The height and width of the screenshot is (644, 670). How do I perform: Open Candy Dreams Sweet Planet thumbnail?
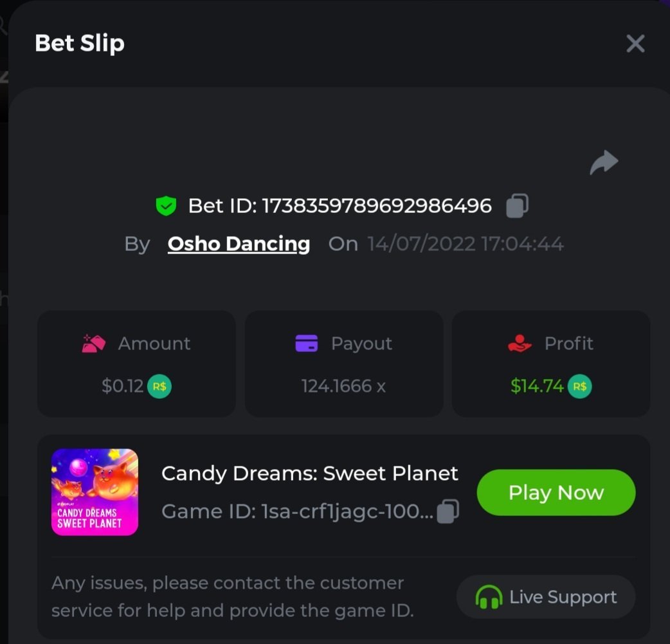95,492
